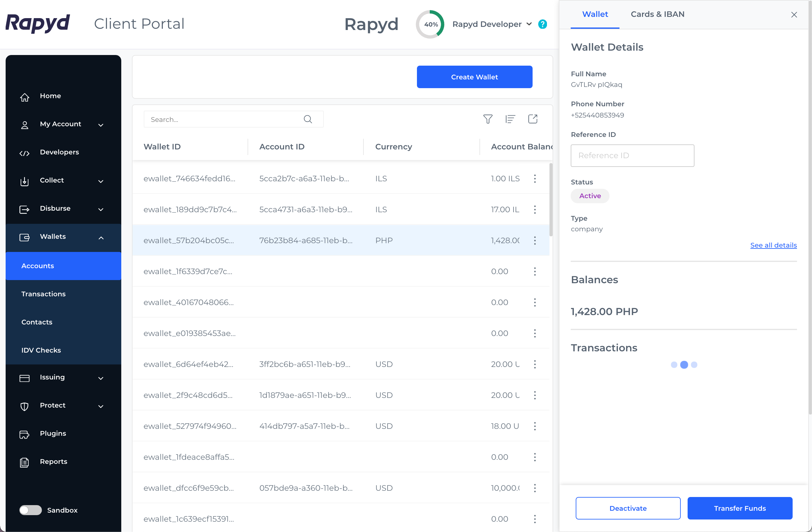Open options menu for ewallet_746634fedd16 row
The height and width of the screenshot is (532, 812).
point(535,178)
